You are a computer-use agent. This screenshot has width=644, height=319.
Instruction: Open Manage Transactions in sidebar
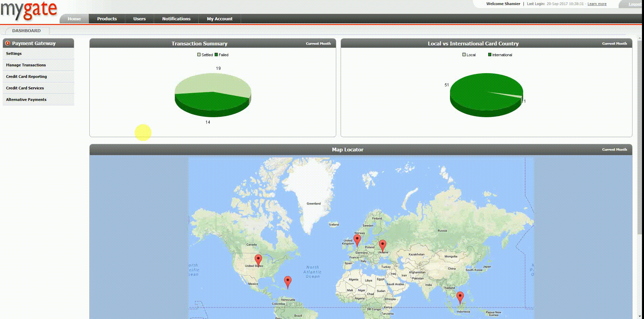pyautogui.click(x=26, y=65)
